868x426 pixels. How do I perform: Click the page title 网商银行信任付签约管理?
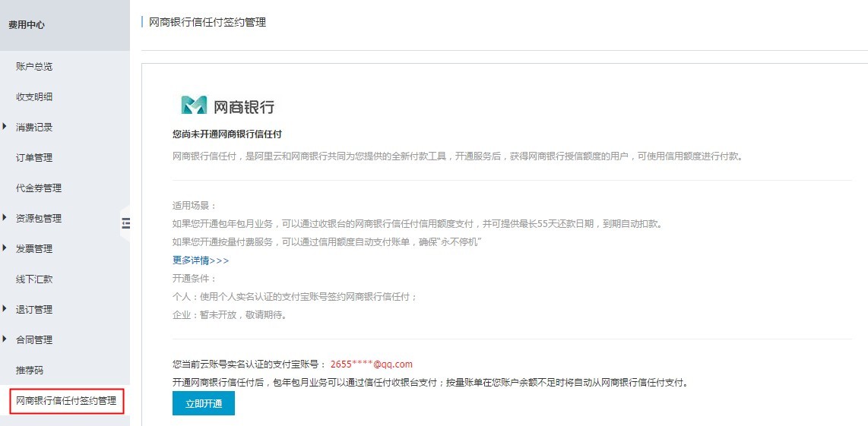point(207,23)
